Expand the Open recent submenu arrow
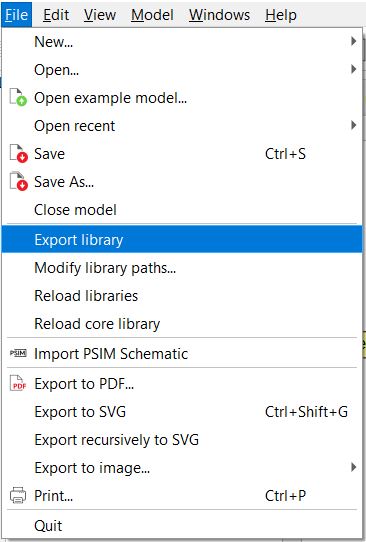 [x=353, y=125]
